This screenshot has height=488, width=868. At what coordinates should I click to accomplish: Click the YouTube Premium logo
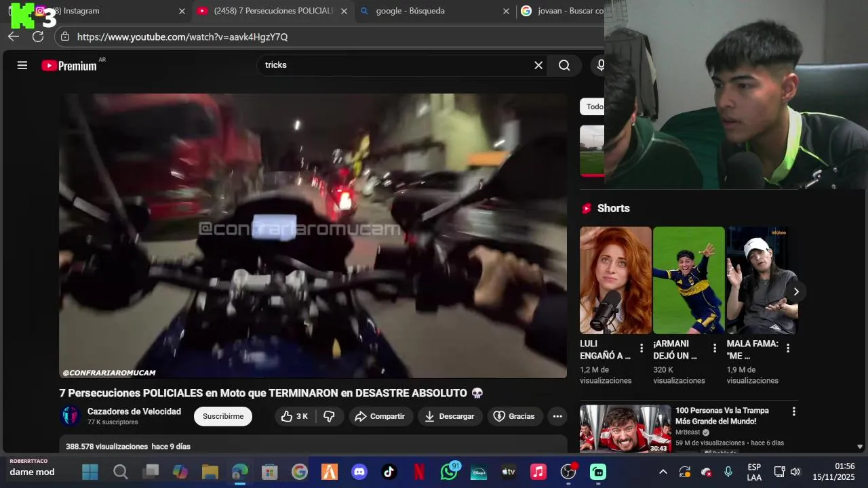click(69, 66)
